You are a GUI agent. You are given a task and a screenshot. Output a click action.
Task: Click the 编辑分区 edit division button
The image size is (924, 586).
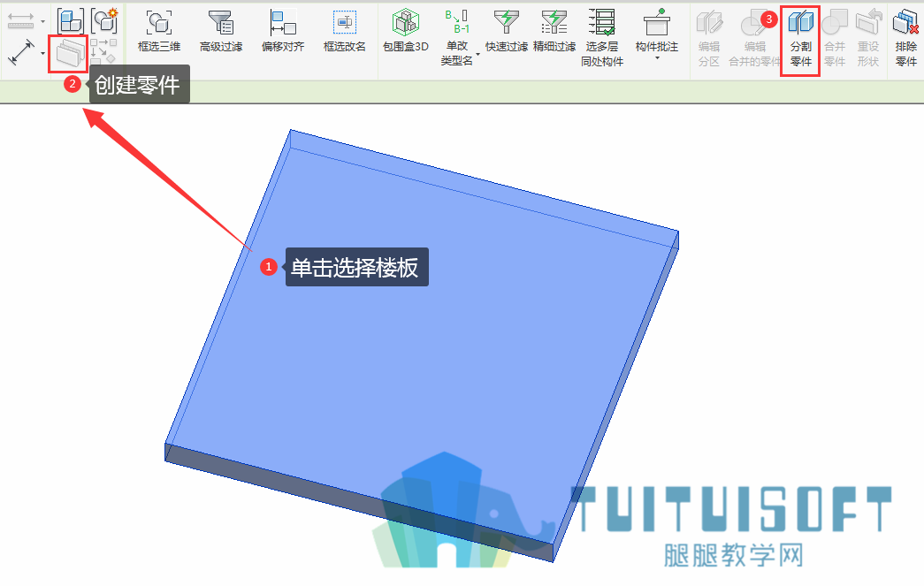coord(709,39)
